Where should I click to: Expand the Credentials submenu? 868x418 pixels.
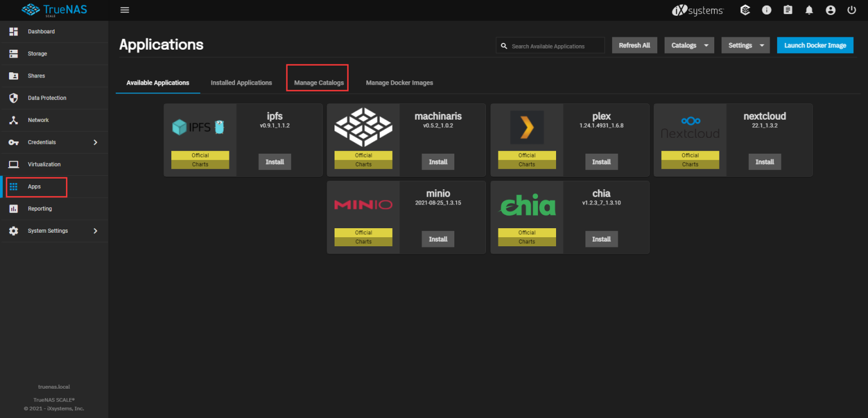tap(54, 142)
